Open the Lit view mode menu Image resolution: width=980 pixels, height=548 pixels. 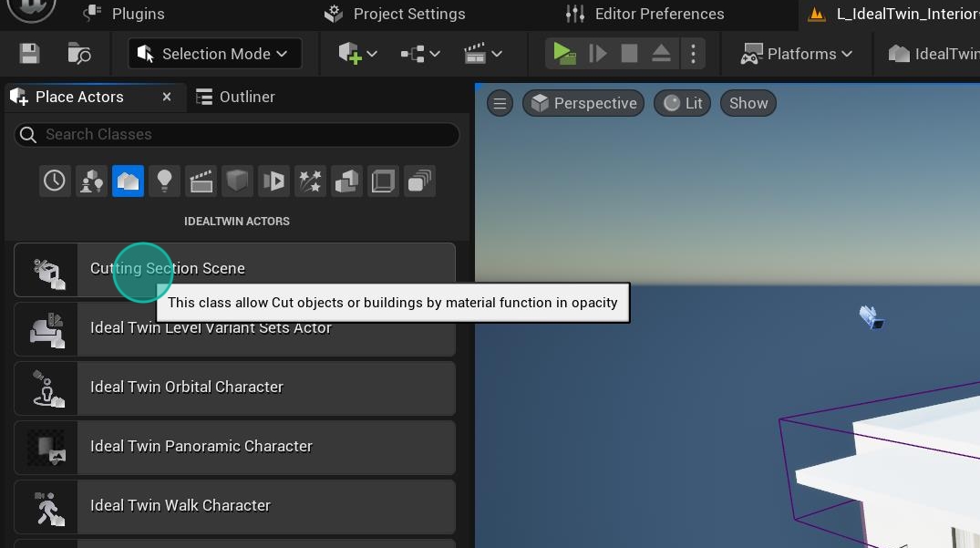[683, 103]
